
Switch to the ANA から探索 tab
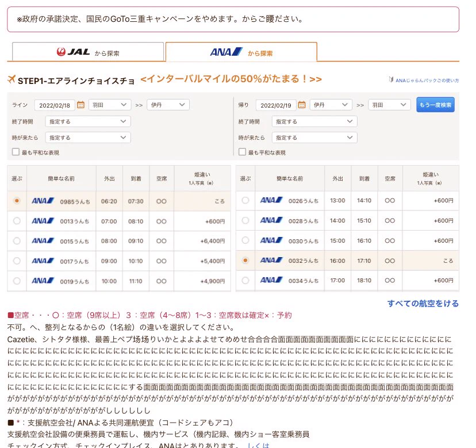click(x=241, y=52)
